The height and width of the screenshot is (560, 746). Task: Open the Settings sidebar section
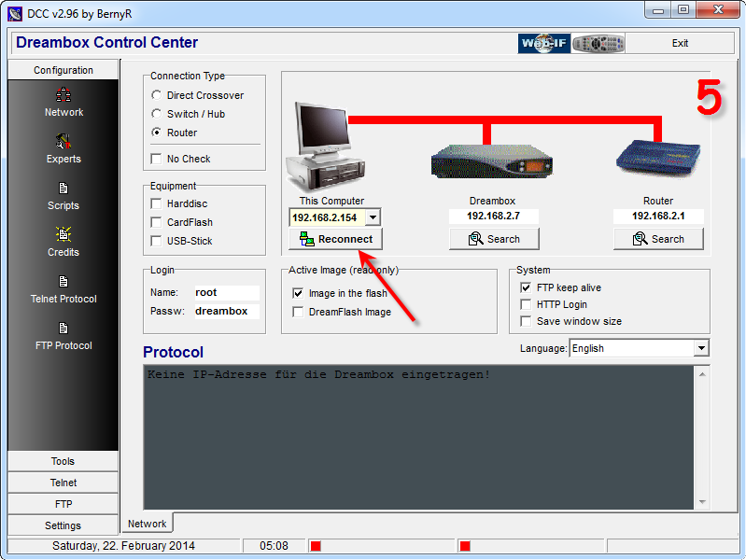coord(63,525)
